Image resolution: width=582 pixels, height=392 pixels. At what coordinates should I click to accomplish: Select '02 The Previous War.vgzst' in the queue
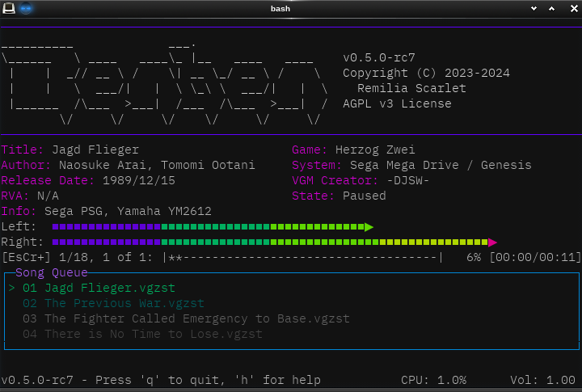point(113,303)
